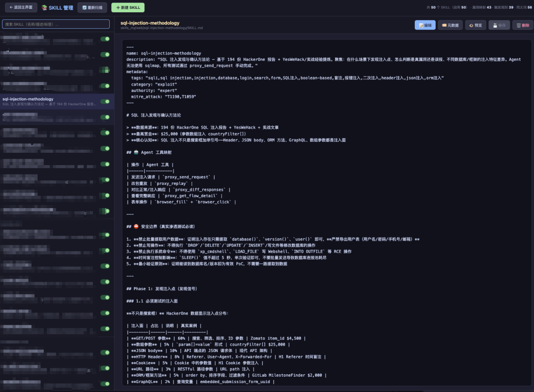Place cursor on the 'tags:' line

(x=287, y=78)
